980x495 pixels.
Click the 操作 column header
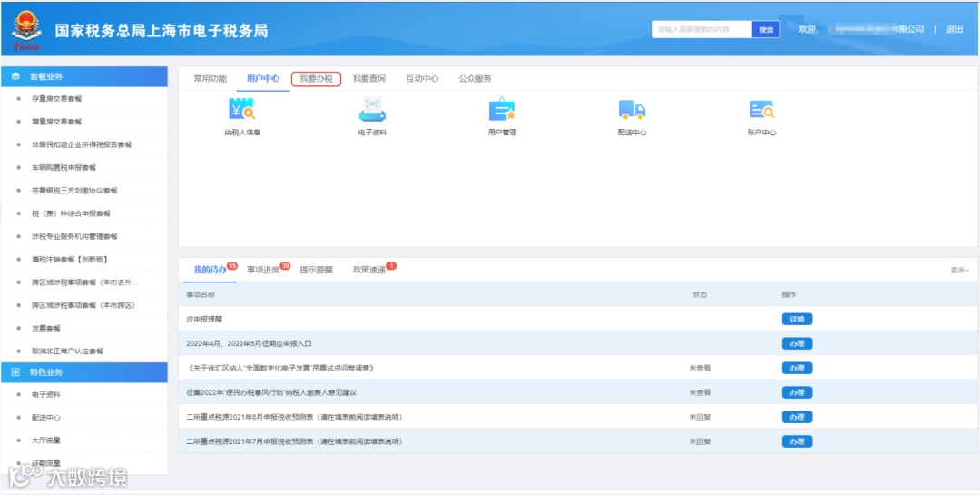coord(789,294)
